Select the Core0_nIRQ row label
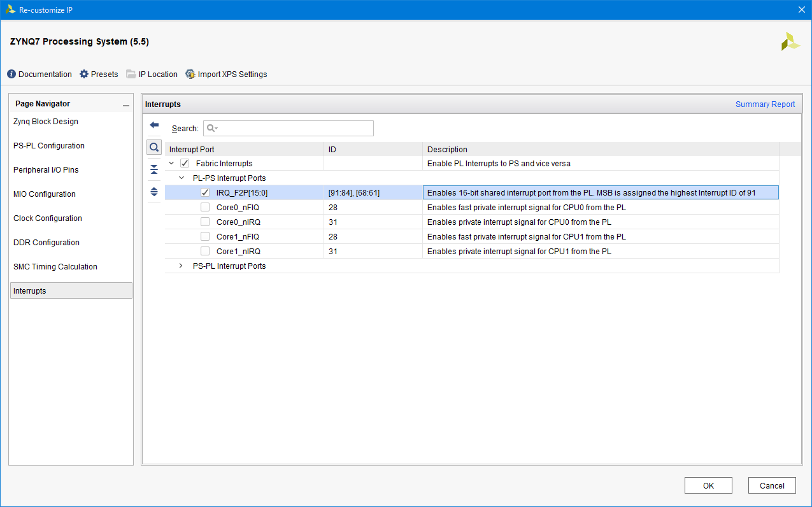The height and width of the screenshot is (507, 812). [x=238, y=222]
